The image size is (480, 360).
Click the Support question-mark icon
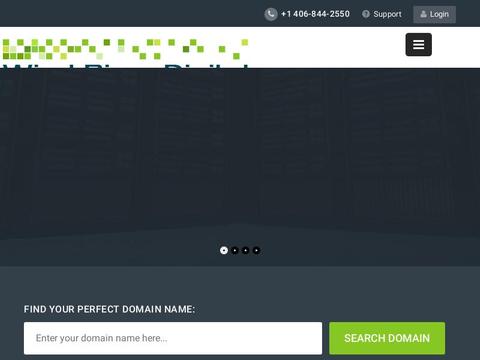[x=366, y=14]
